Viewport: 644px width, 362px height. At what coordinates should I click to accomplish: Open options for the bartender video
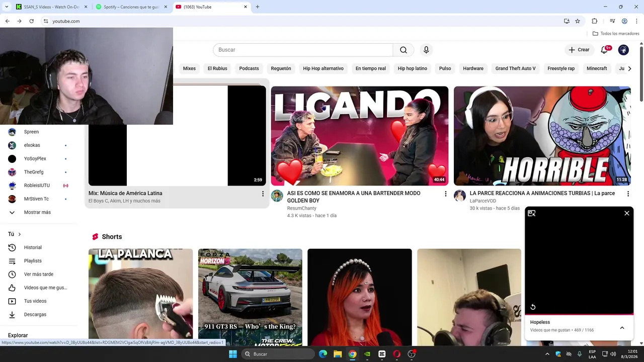445,194
